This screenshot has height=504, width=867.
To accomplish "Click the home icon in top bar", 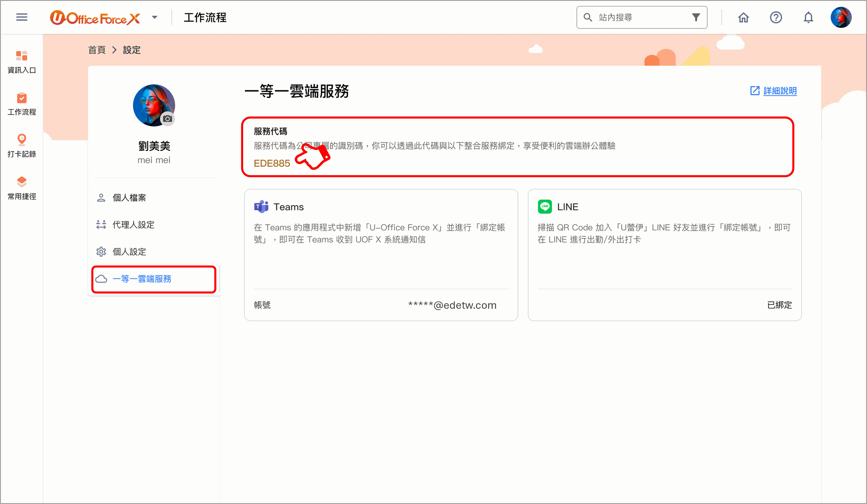I will (x=743, y=17).
